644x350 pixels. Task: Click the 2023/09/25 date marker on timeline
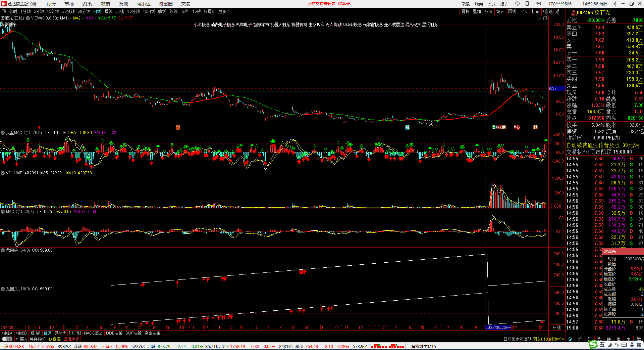498,327
